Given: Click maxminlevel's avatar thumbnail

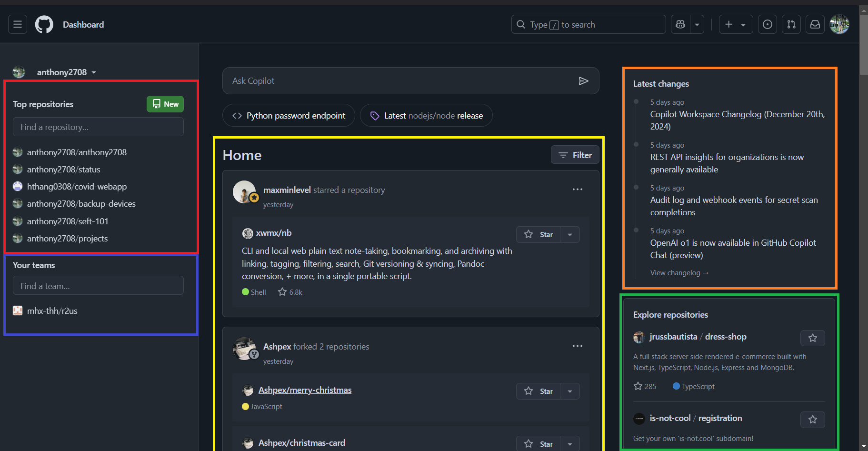Looking at the screenshot, I should click(x=244, y=192).
